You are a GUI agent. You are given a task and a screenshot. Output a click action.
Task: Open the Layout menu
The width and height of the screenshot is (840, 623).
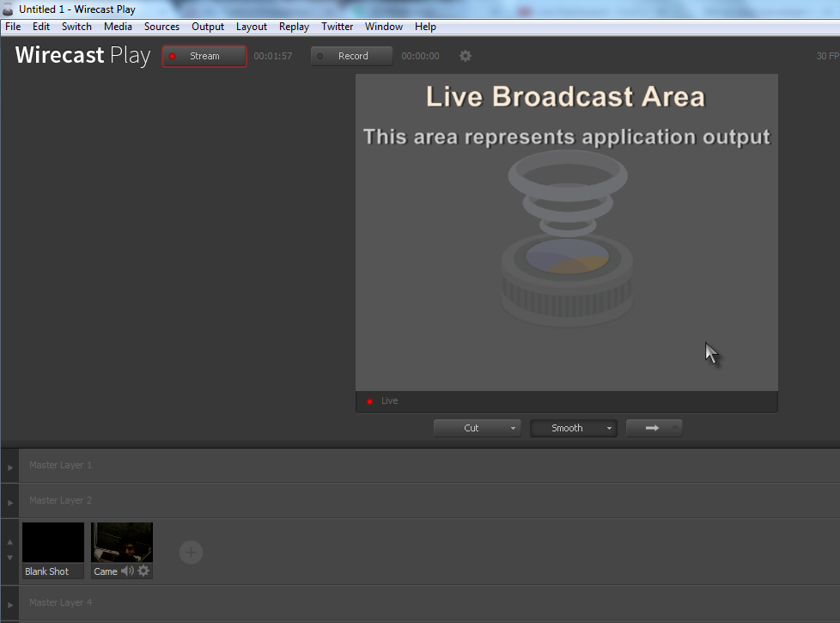coord(252,27)
